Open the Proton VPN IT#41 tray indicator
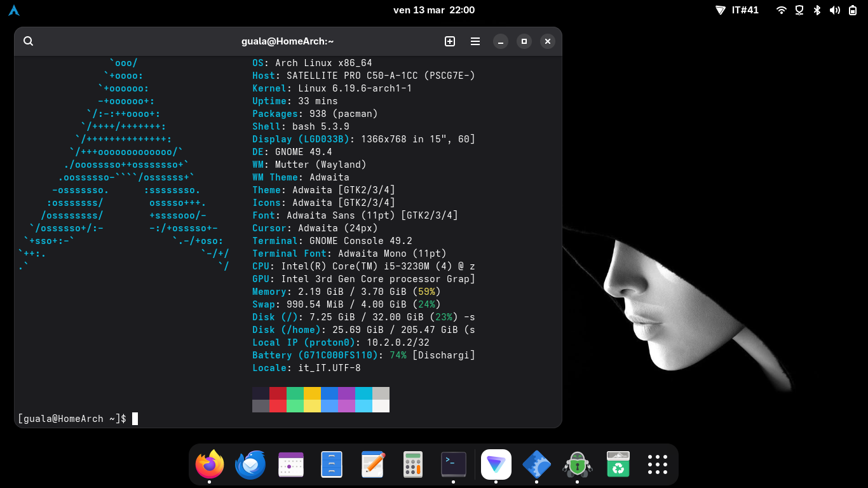Screen dimensions: 868x488 pyautogui.click(x=737, y=10)
